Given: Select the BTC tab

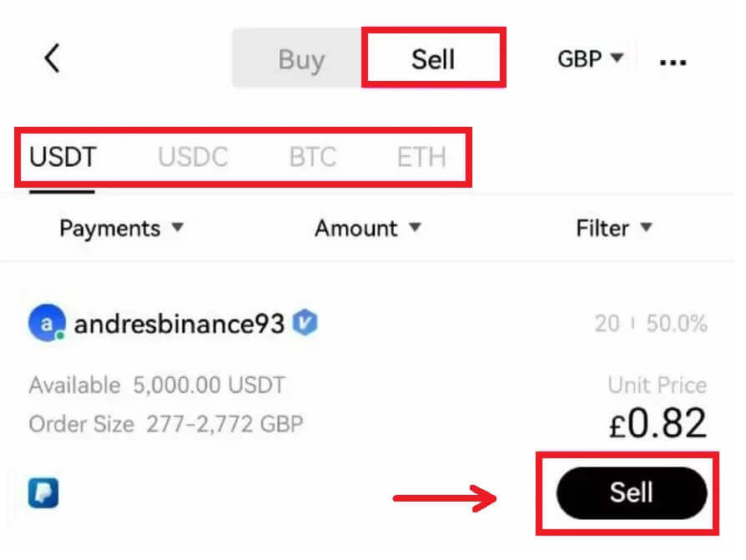Looking at the screenshot, I should tap(313, 156).
